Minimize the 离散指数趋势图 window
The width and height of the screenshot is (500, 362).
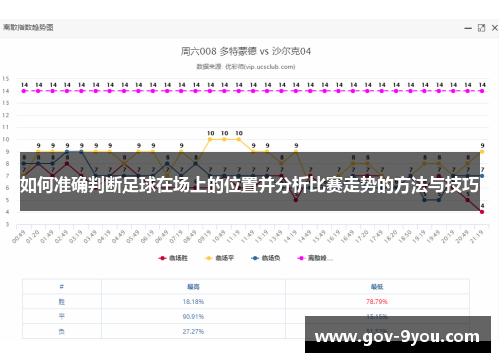point(468,28)
